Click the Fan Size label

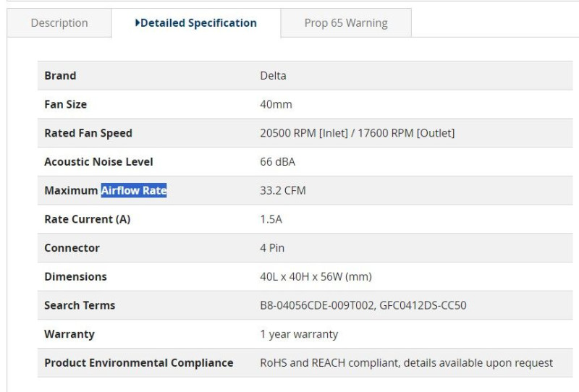tap(65, 104)
